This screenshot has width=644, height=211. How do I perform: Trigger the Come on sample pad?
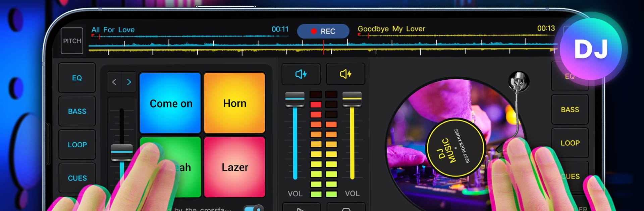(170, 103)
